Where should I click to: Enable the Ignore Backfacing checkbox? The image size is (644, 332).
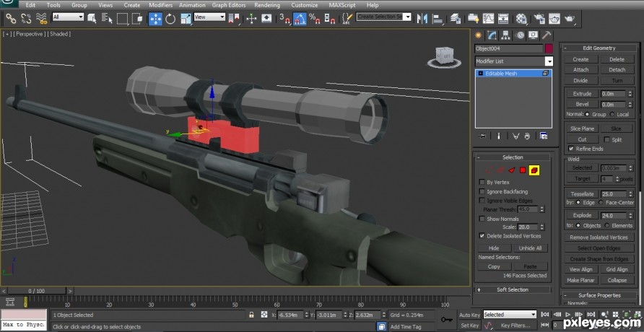[482, 191]
